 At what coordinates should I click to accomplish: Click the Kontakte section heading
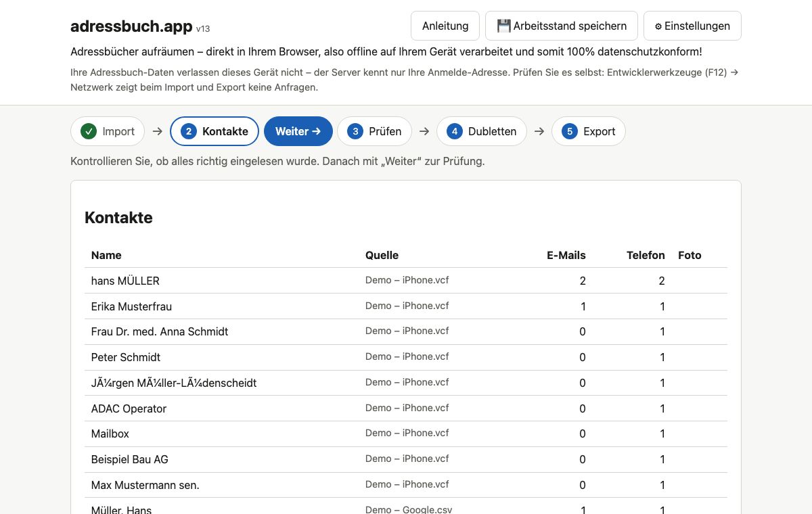[x=118, y=218]
